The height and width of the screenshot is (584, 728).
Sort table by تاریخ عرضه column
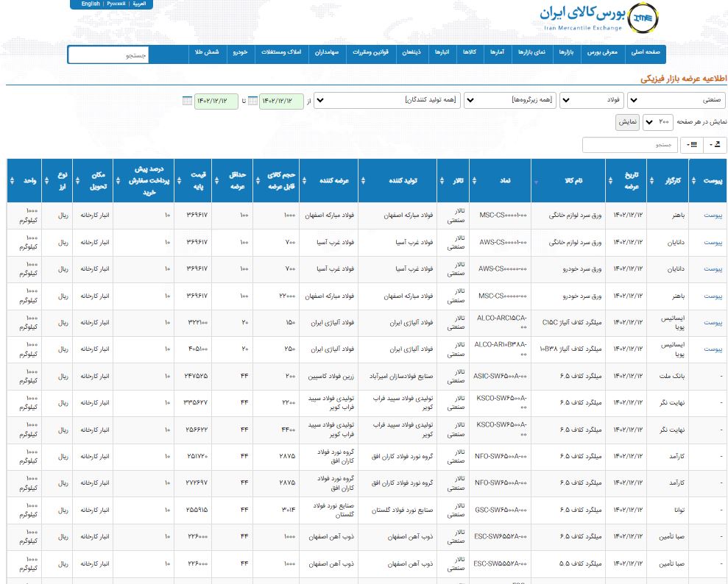pos(610,180)
